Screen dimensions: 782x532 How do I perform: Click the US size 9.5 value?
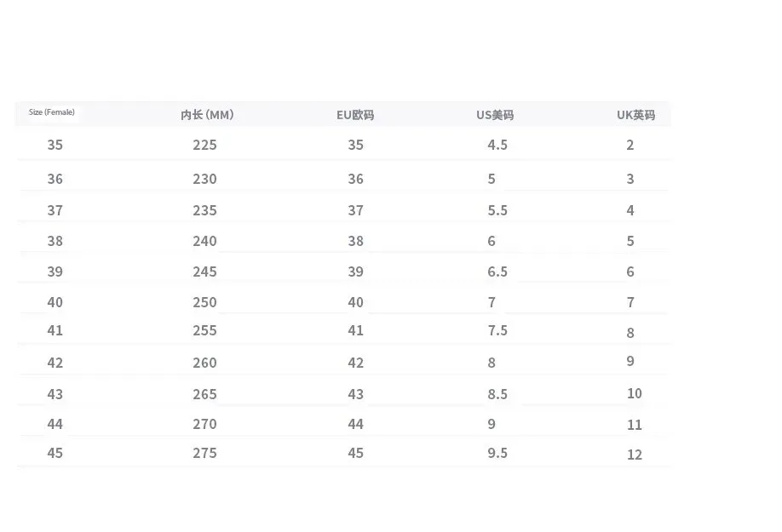[x=497, y=453]
